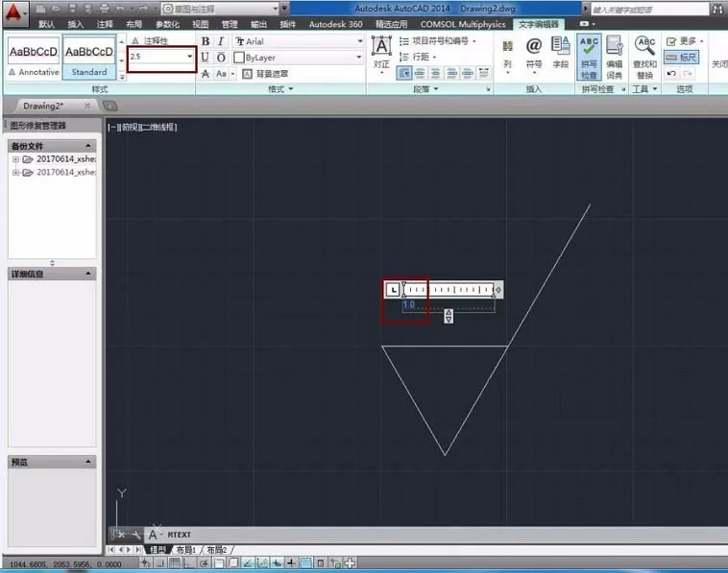Toggle Italic text formatting

(221, 41)
